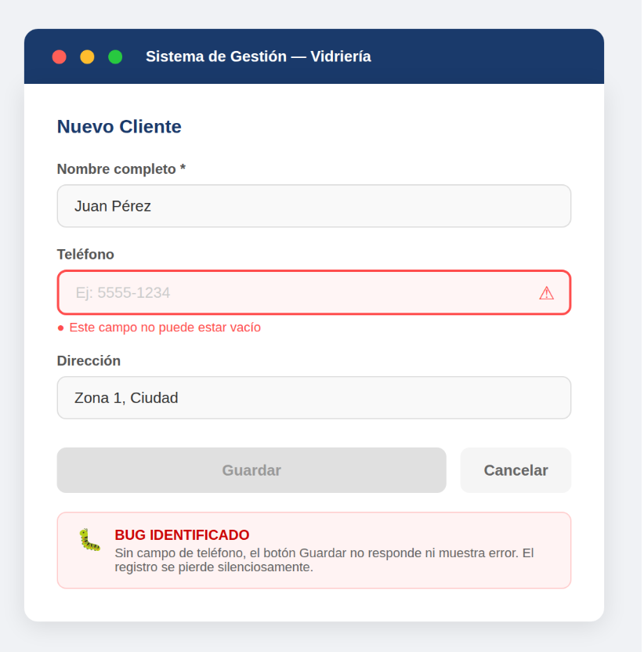Click the Nombre completo label
This screenshot has height=652, width=644.
pyautogui.click(x=117, y=169)
